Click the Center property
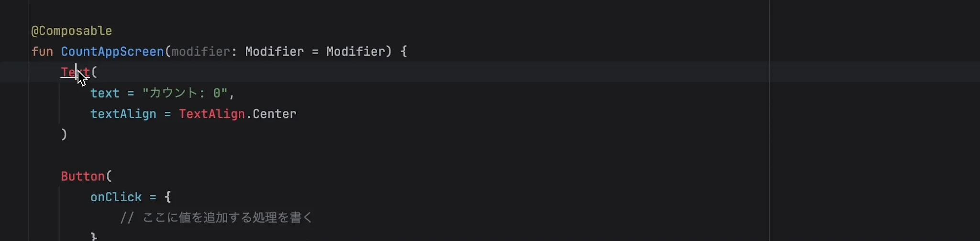The width and height of the screenshot is (980, 241). pos(275,114)
